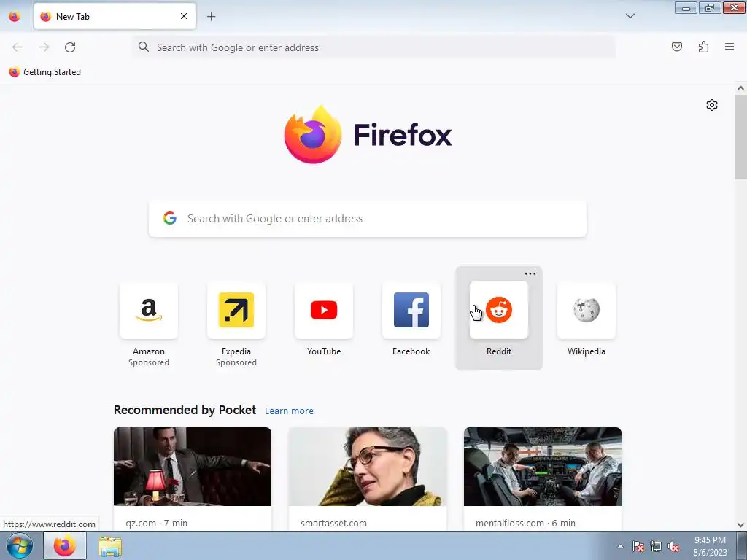The image size is (747, 560).
Task: Open Windows Explorer from taskbar
Action: (x=110, y=546)
